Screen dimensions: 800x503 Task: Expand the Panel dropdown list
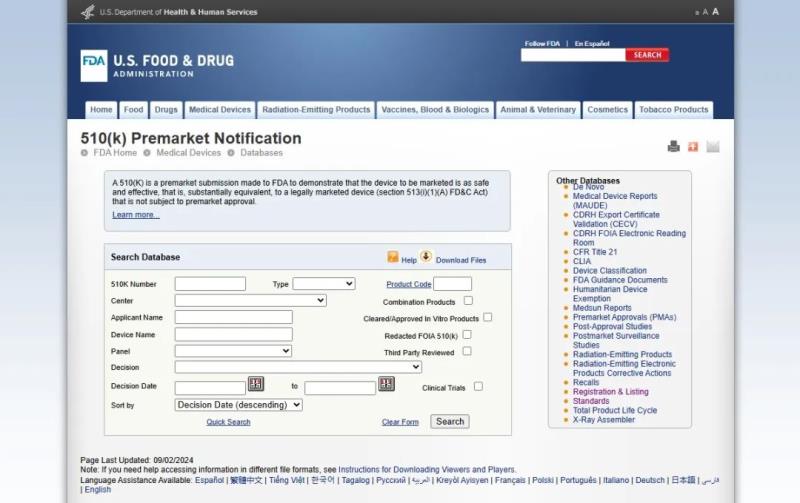[x=233, y=351]
